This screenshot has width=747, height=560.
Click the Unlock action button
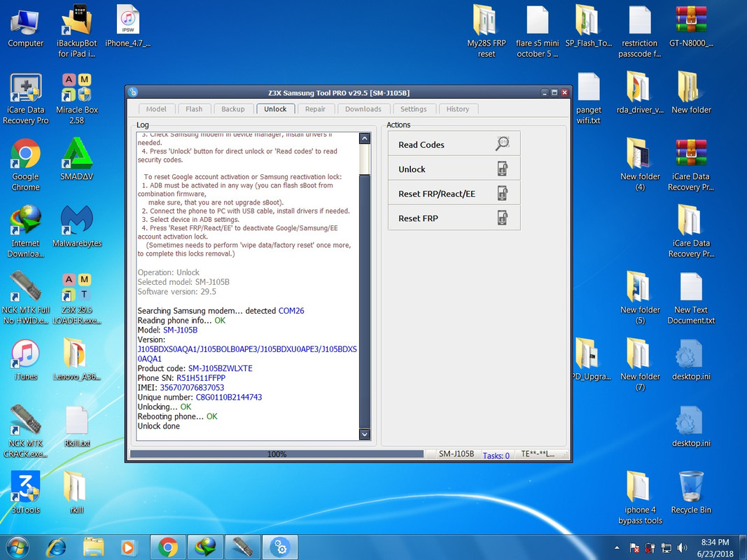pos(454,169)
